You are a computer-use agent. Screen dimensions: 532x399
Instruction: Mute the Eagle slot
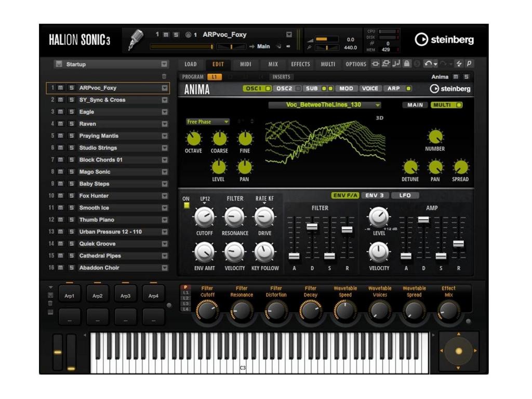pos(60,112)
